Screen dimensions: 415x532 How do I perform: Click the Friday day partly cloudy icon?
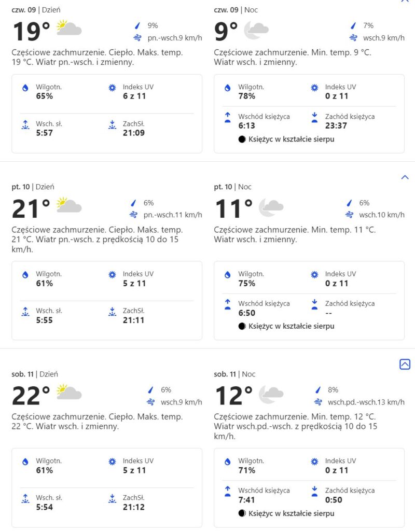[69, 205]
